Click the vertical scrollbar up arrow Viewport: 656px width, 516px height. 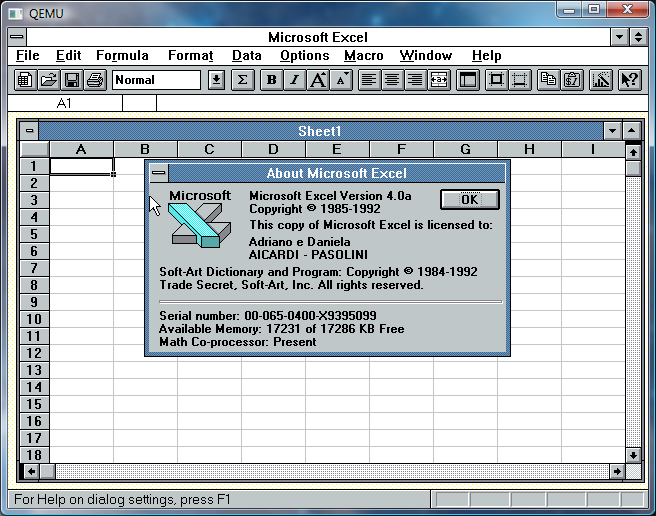point(633,152)
